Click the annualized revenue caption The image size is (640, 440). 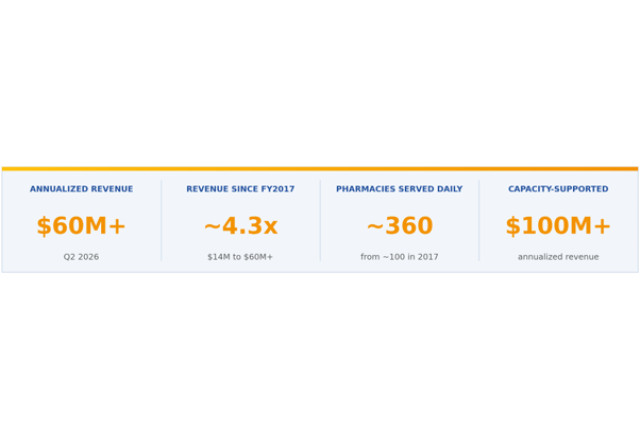[558, 257]
